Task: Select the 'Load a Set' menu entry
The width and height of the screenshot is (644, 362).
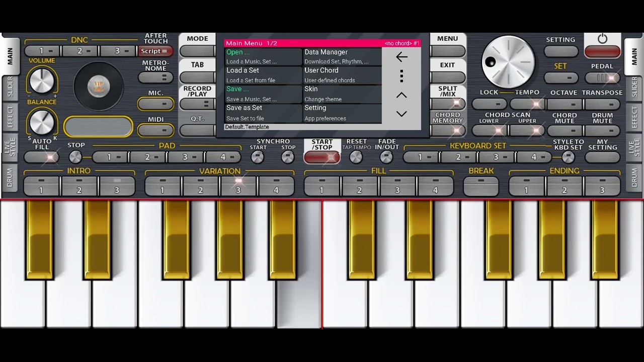Action: coord(263,75)
